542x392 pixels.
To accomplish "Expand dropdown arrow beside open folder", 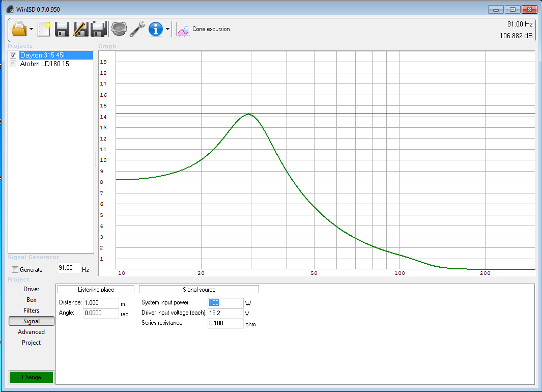I will click(31, 29).
